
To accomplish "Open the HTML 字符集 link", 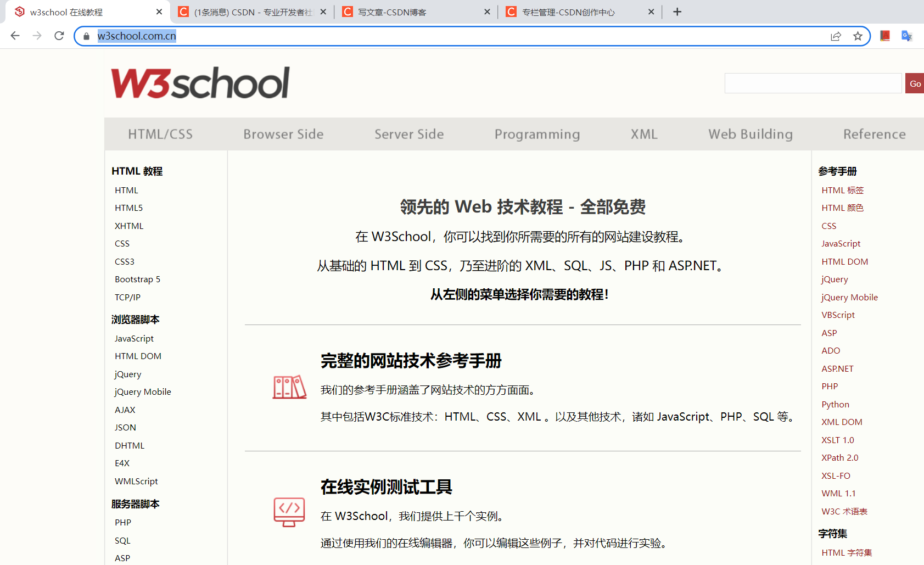I will 847,553.
